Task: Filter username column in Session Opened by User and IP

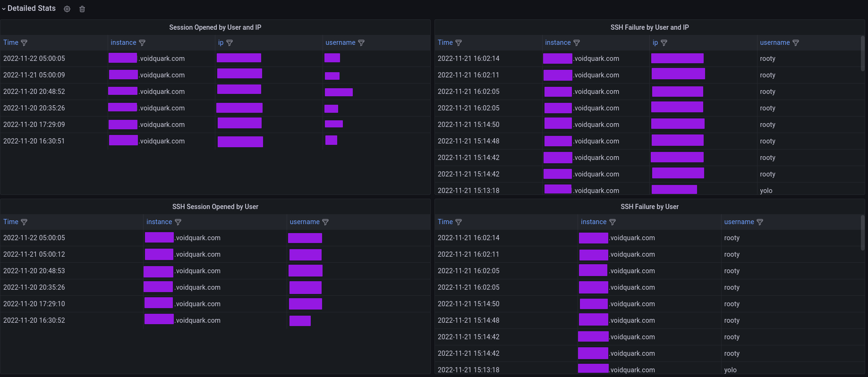Action: tap(361, 43)
